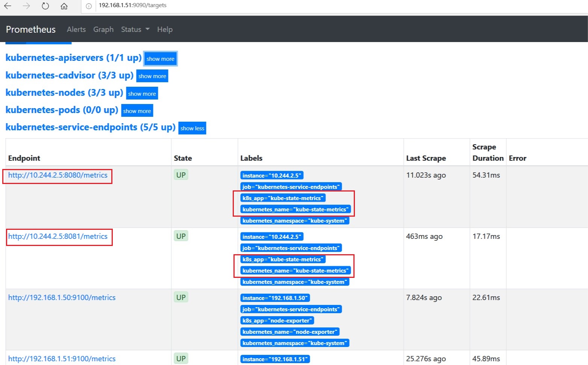Go back using the browser back arrow
This screenshot has width=588, height=365.
8,6
